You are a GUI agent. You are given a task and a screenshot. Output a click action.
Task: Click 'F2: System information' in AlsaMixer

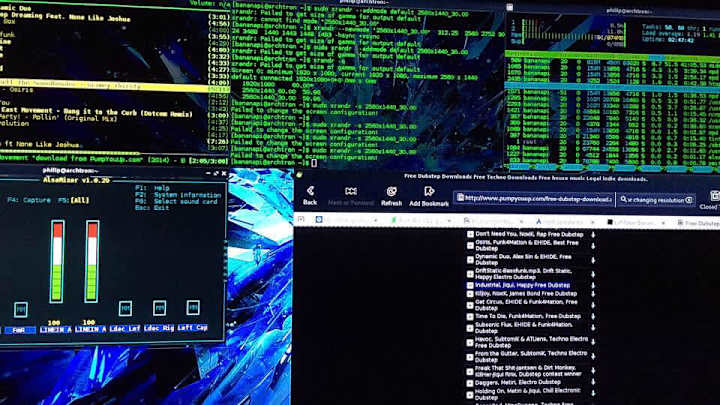click(178, 195)
